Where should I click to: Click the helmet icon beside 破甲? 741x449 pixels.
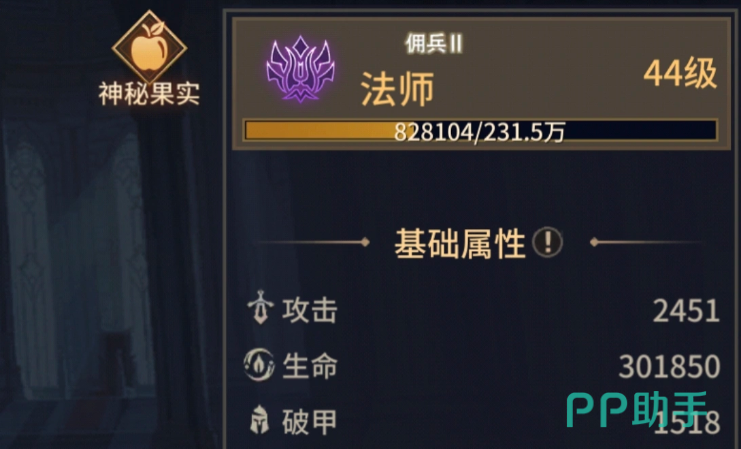click(x=259, y=420)
